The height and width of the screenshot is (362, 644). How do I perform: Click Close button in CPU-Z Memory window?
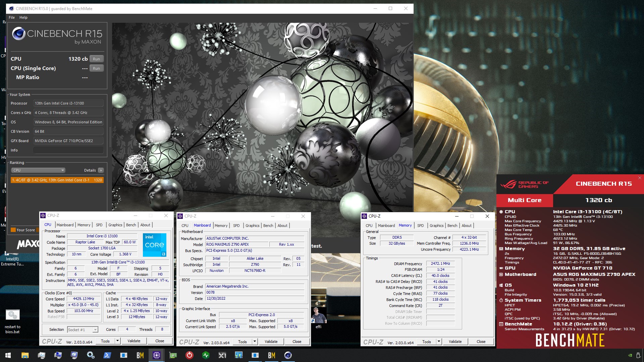(481, 342)
